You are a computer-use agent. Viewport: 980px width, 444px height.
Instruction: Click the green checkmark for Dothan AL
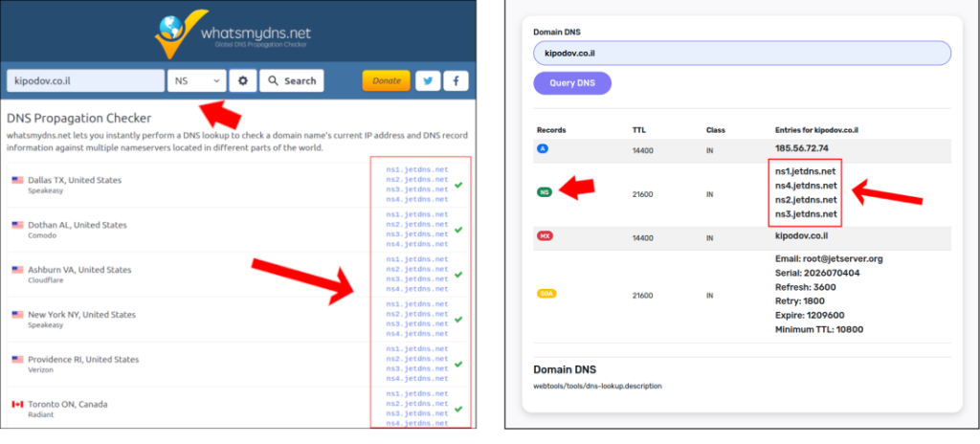[x=458, y=230]
